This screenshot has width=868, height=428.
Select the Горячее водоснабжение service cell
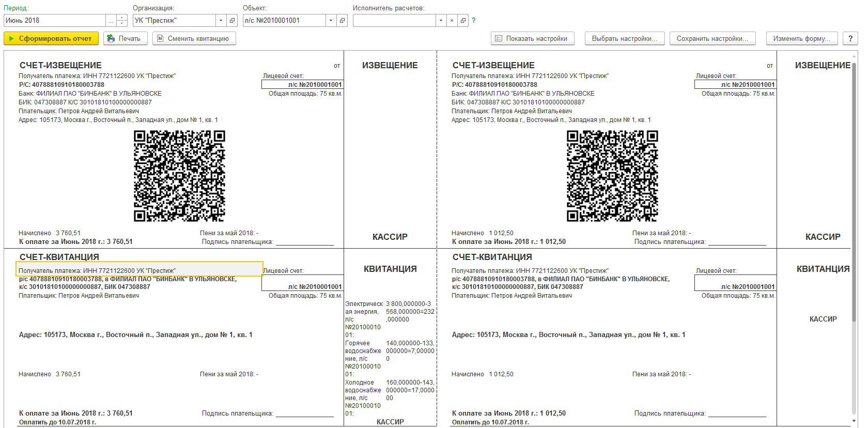[x=364, y=359]
